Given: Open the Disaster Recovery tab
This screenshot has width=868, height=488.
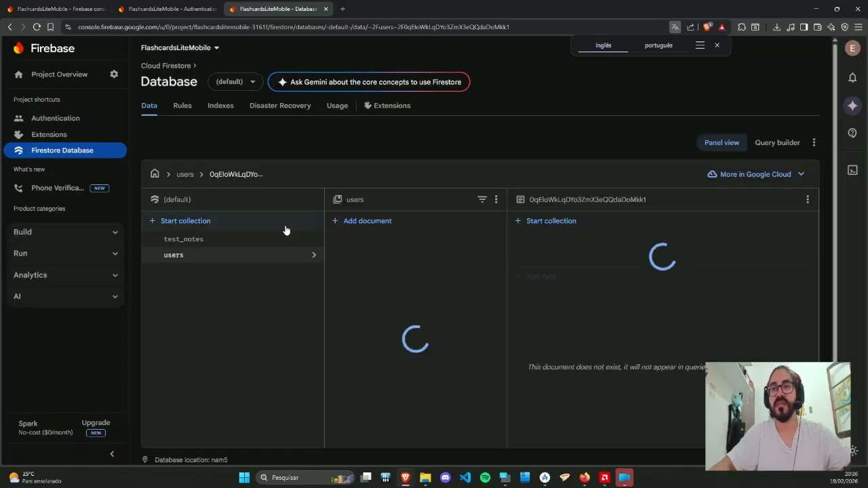Looking at the screenshot, I should (x=280, y=106).
